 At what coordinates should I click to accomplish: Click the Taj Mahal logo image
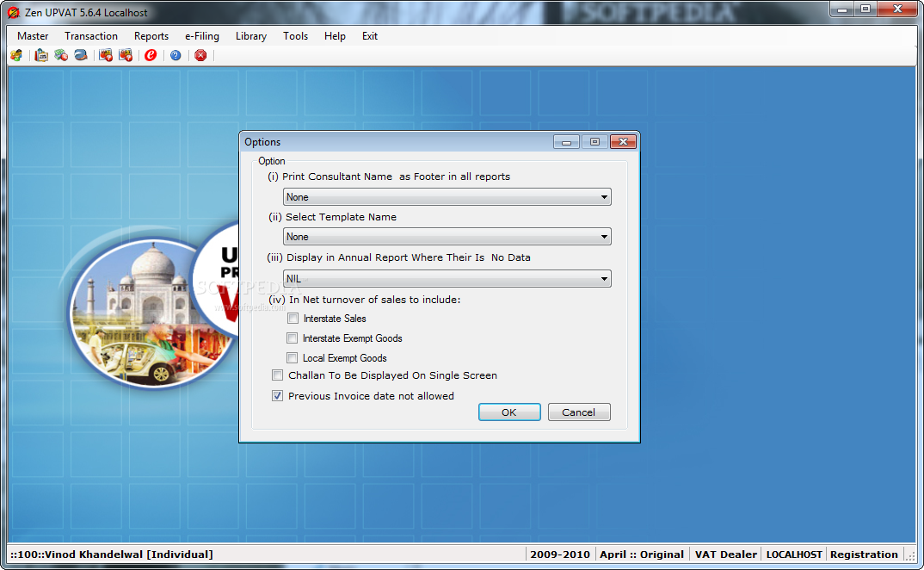click(152, 312)
